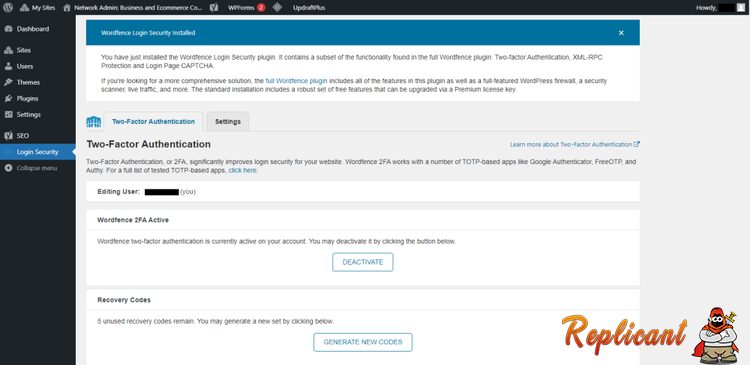The width and height of the screenshot is (750, 365).
Task: Open Dashboard from the sidebar
Action: point(38,29)
